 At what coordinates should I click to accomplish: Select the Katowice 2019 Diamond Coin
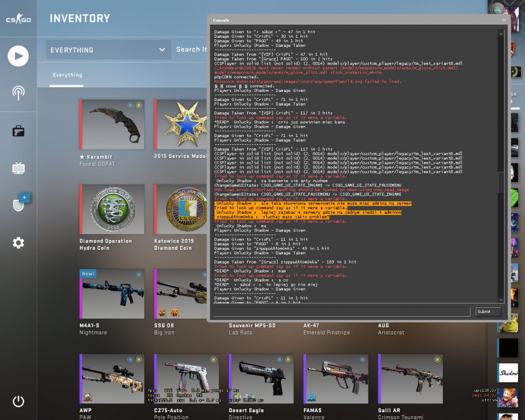(181, 217)
